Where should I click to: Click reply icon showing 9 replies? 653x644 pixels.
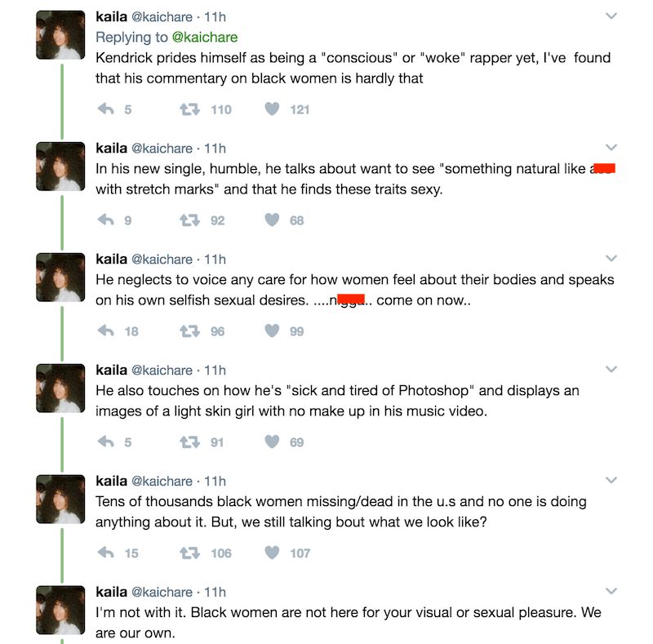click(104, 220)
